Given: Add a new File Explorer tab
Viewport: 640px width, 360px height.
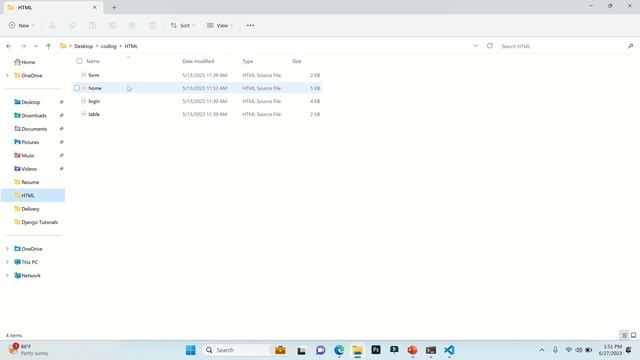Looking at the screenshot, I should tap(114, 7).
